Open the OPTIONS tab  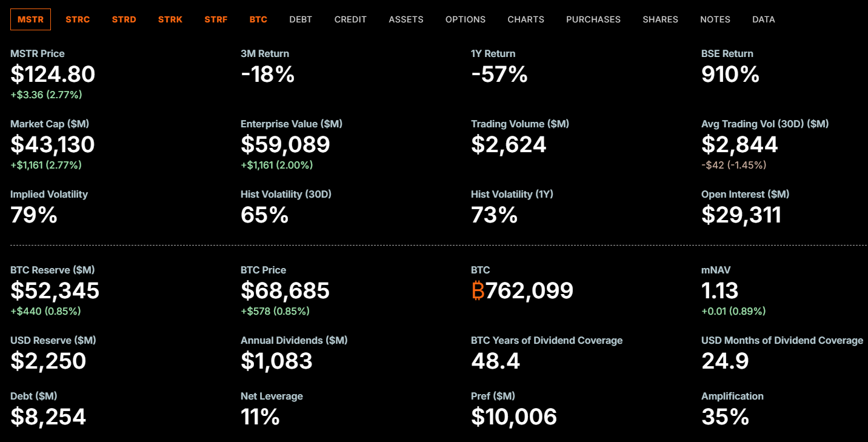click(x=466, y=19)
